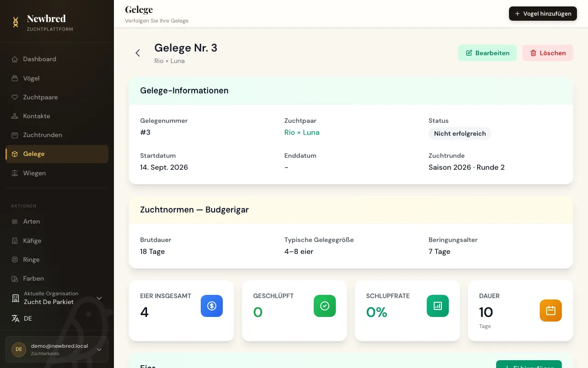Click the Gelege Nr. 3 heading
Viewport: 588px width, 368px height.
[x=186, y=48]
